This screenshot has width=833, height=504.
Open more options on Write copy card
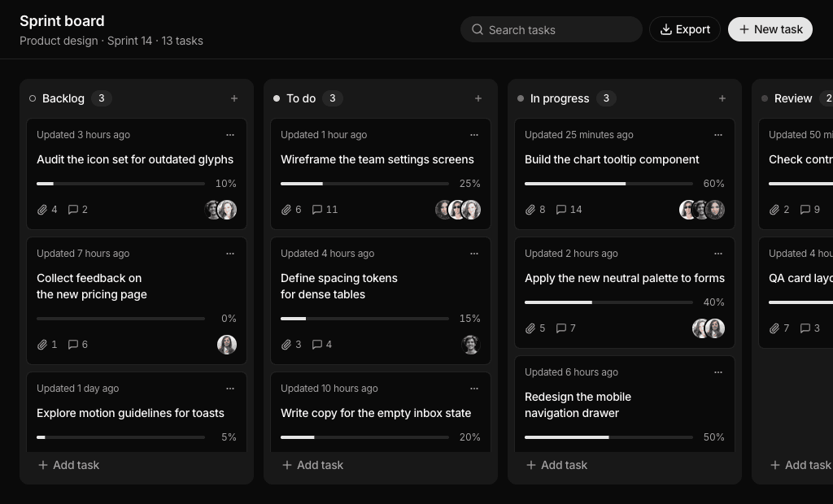tap(474, 389)
